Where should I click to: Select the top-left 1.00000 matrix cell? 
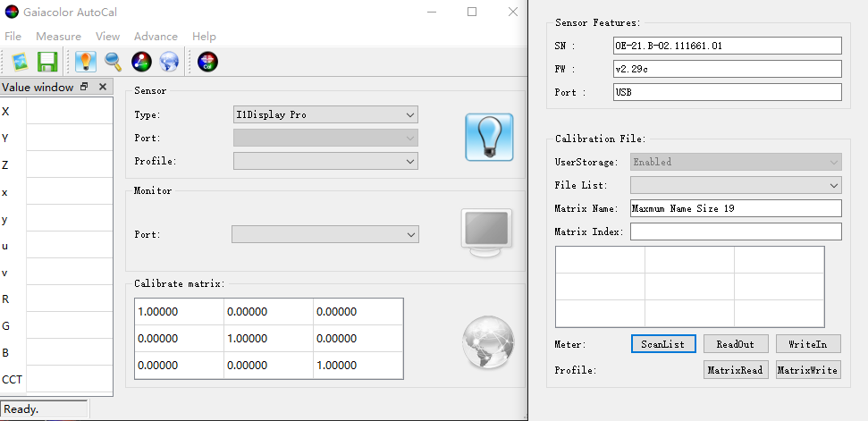click(180, 311)
